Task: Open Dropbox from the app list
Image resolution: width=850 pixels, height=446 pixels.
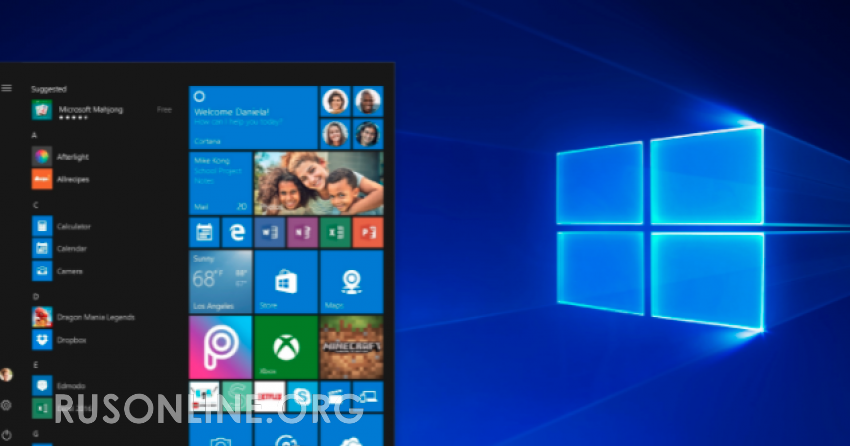Action: click(x=59, y=340)
